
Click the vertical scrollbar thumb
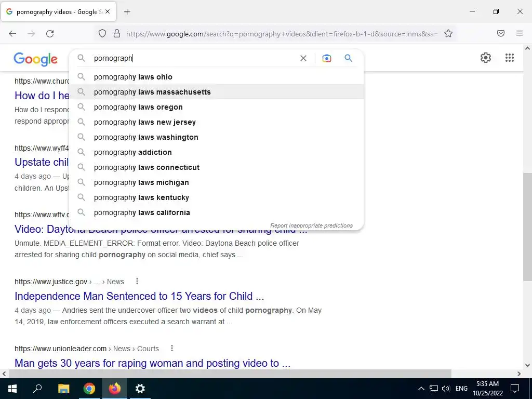click(x=527, y=227)
